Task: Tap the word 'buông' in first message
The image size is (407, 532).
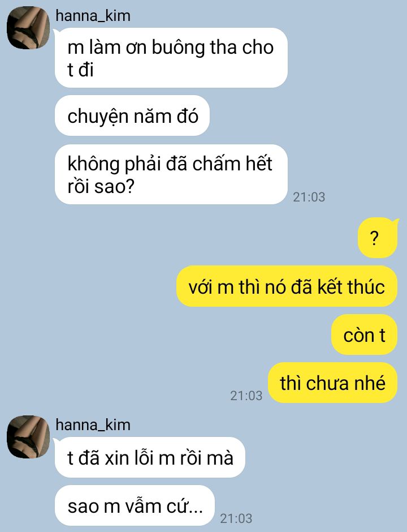Action: point(178,48)
